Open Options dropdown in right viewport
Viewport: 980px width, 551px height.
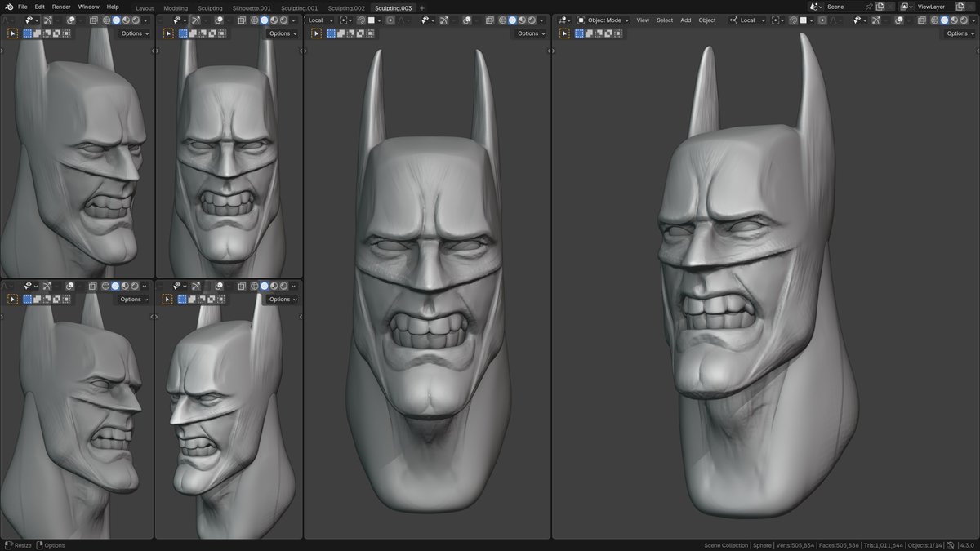[x=960, y=33]
